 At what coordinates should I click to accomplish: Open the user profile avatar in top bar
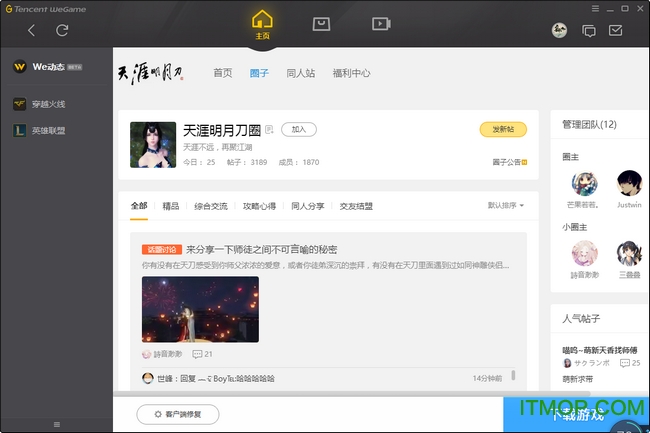click(x=559, y=30)
